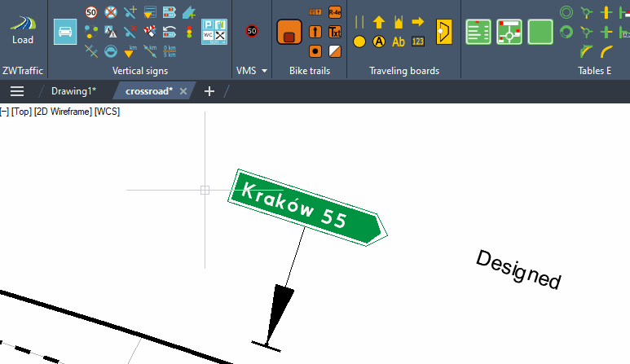Image resolution: width=630 pixels, height=364 pixels.
Task: Click the lower green roundabout with yellow branch
Action: [587, 32]
